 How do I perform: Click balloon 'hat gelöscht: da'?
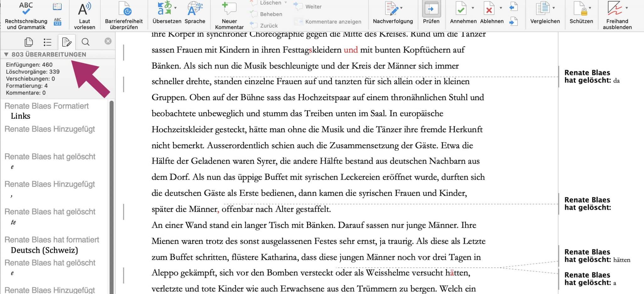click(592, 76)
